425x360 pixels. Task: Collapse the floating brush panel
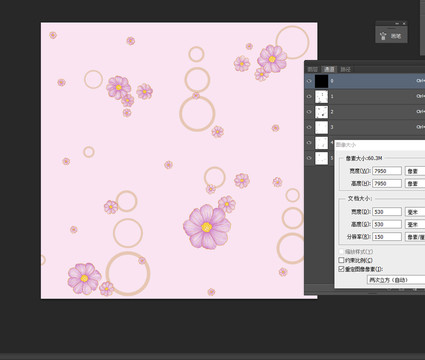[x=397, y=24]
